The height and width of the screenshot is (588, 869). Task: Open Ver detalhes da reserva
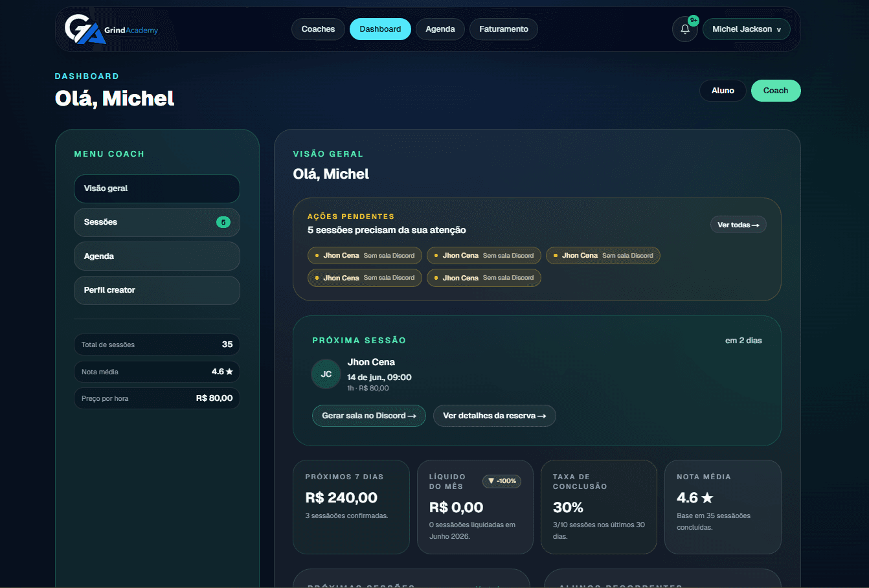pos(495,416)
